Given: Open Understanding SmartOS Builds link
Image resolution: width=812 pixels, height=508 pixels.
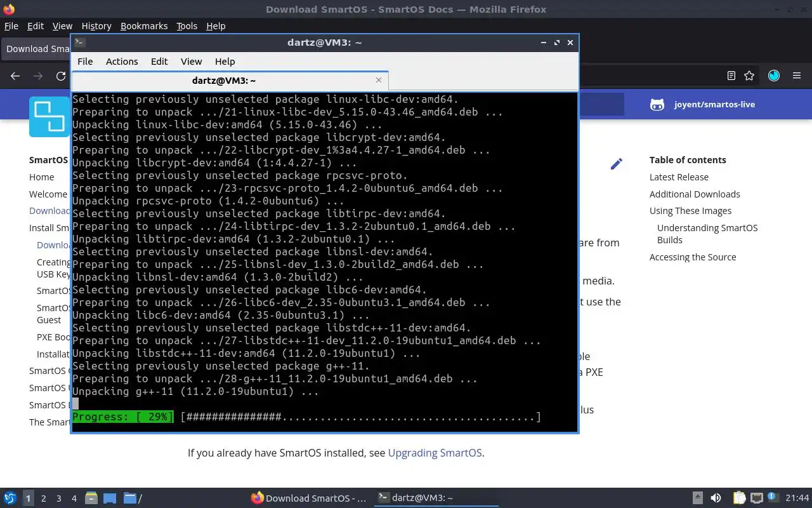Looking at the screenshot, I should coord(707,234).
